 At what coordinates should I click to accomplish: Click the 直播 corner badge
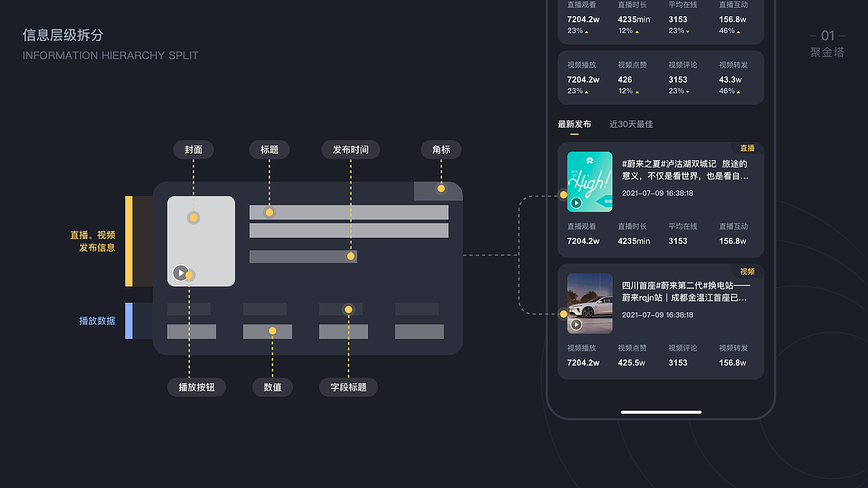click(x=747, y=148)
